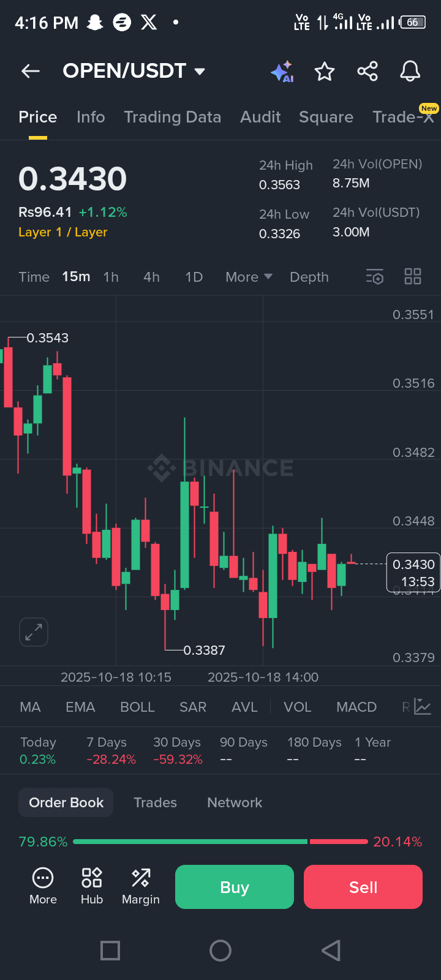
Task: Tap the 0.3543 high marker on chart
Action: pos(47,338)
